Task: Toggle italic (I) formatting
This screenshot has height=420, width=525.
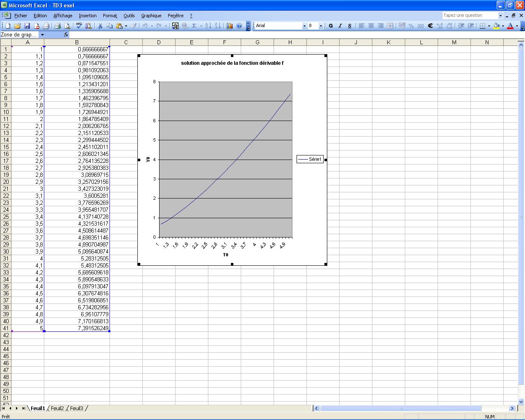Action: coord(340,26)
